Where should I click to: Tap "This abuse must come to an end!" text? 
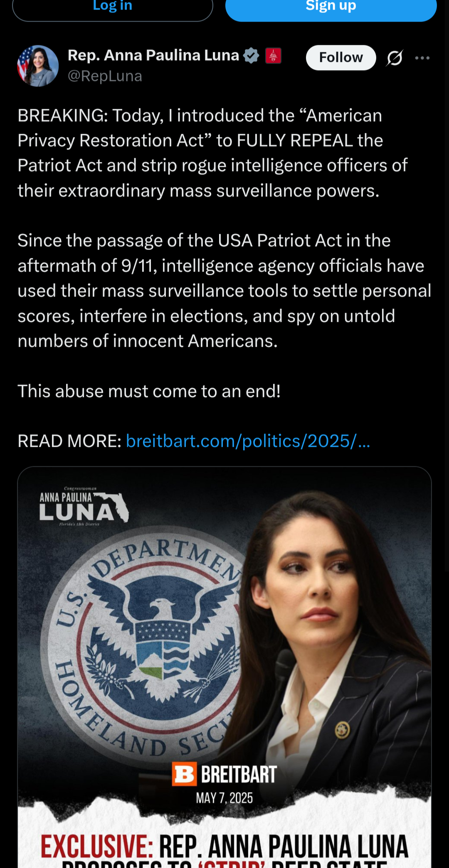(149, 391)
